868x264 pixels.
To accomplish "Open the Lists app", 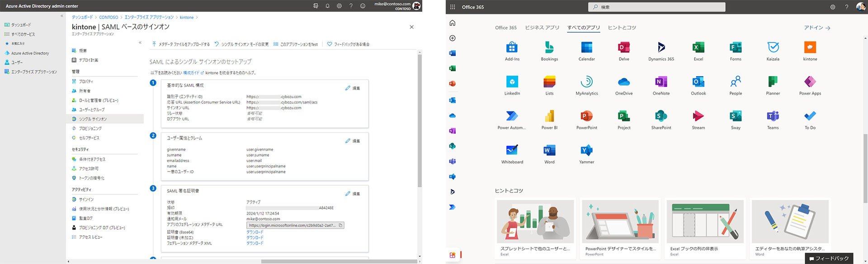I will (549, 85).
